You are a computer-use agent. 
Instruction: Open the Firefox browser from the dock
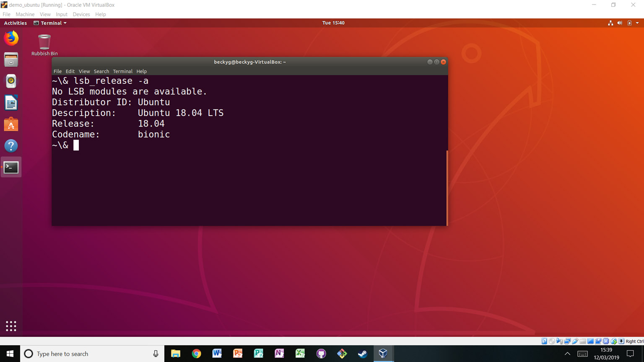click(11, 38)
